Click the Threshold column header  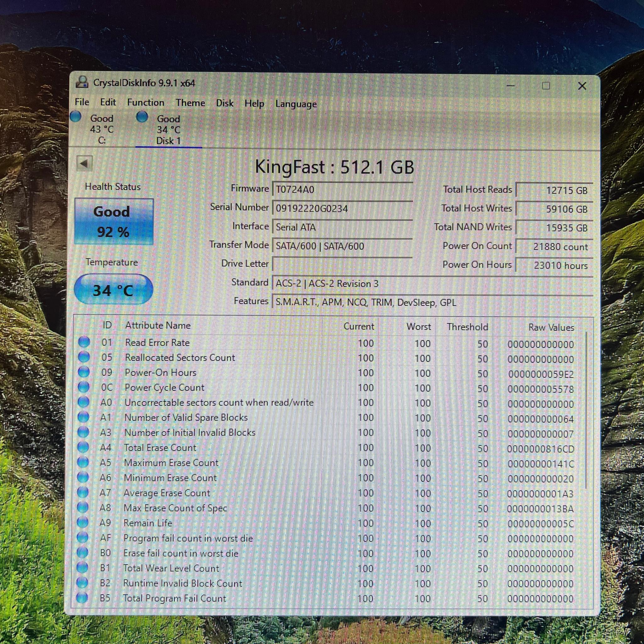click(x=467, y=327)
